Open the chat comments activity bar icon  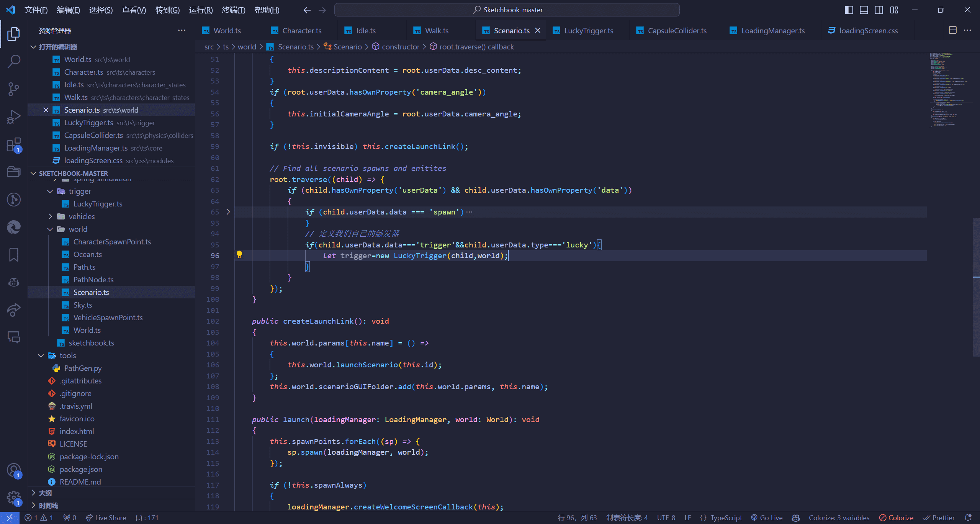pyautogui.click(x=13, y=337)
